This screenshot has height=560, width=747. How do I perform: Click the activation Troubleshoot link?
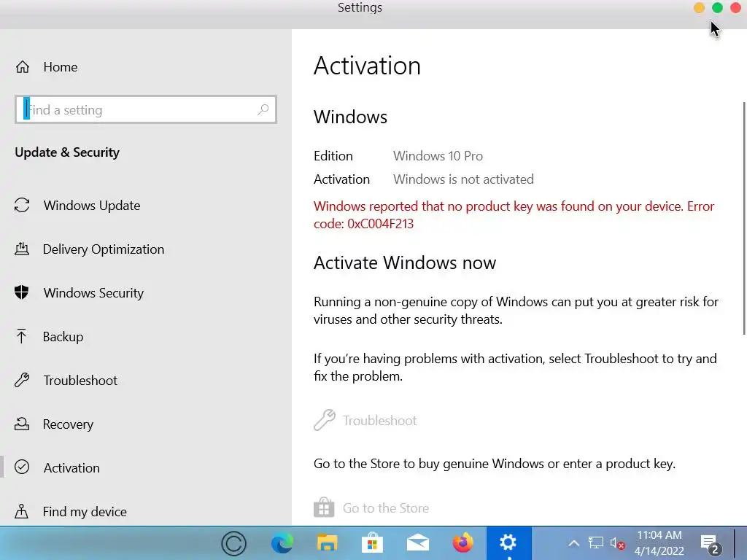(379, 421)
